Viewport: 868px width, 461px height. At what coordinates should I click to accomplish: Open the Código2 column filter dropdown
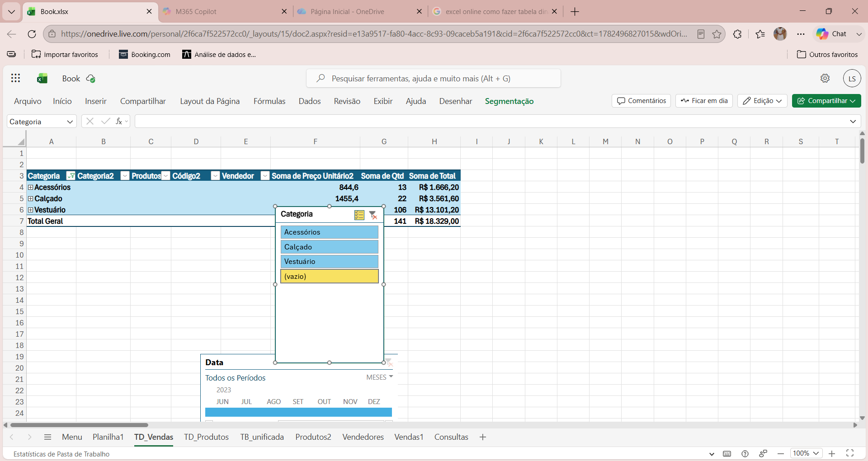(216, 176)
